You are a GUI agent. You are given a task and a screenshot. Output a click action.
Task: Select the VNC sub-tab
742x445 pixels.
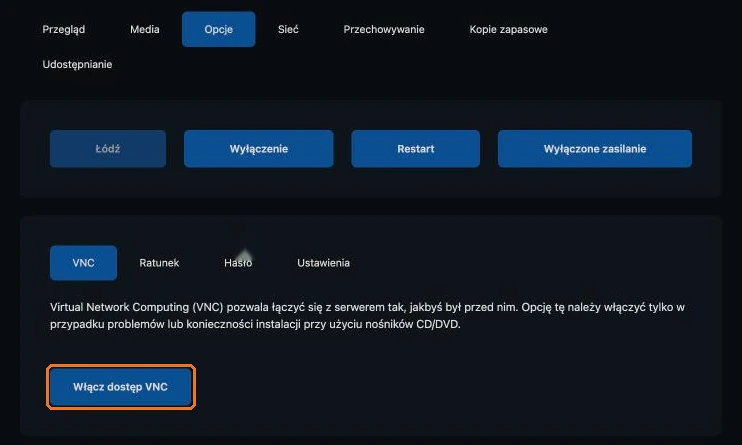coord(83,263)
